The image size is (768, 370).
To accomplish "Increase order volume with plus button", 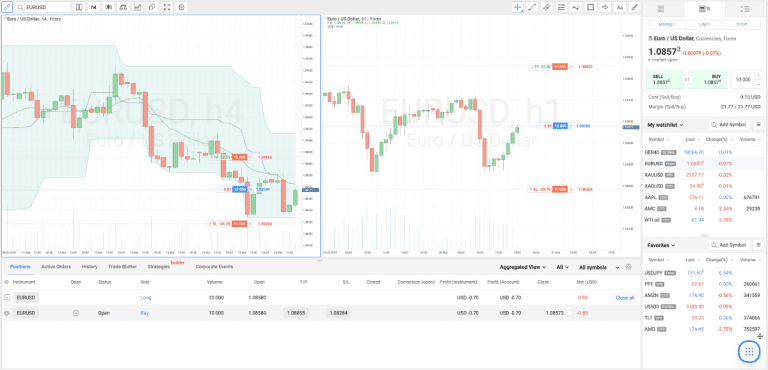I will [x=759, y=75].
